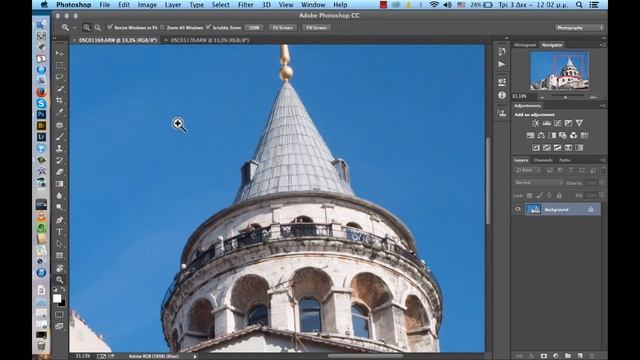
Task: Select the Hand tool
Action: point(60,268)
